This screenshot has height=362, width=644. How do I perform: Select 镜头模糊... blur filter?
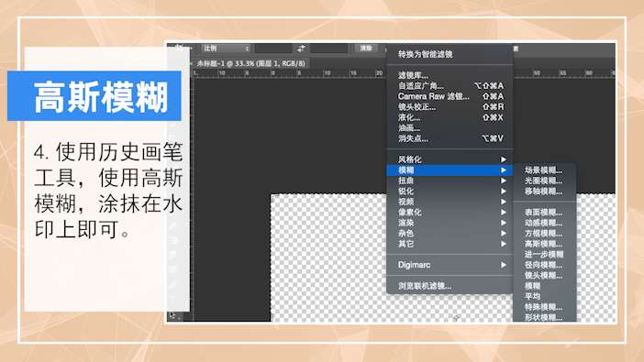pyautogui.click(x=544, y=276)
